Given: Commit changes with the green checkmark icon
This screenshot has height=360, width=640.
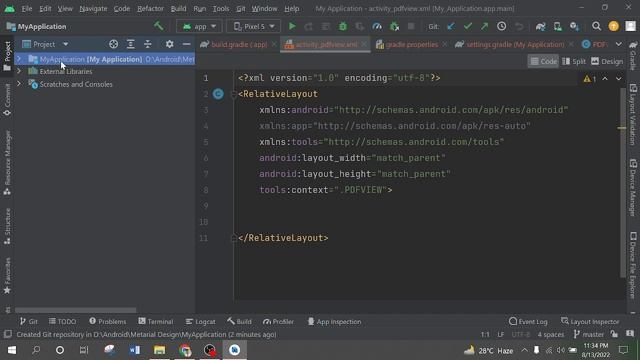Looking at the screenshot, I should pyautogui.click(x=468, y=27).
